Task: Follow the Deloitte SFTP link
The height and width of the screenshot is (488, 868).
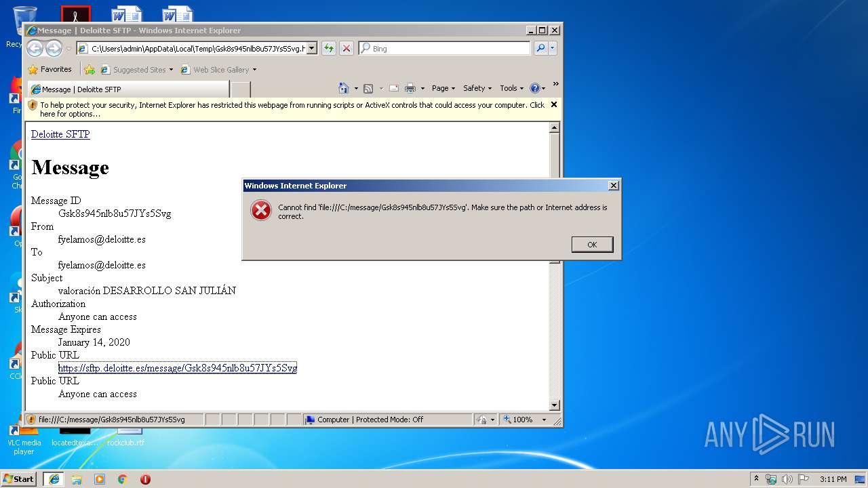Action: tap(60, 134)
